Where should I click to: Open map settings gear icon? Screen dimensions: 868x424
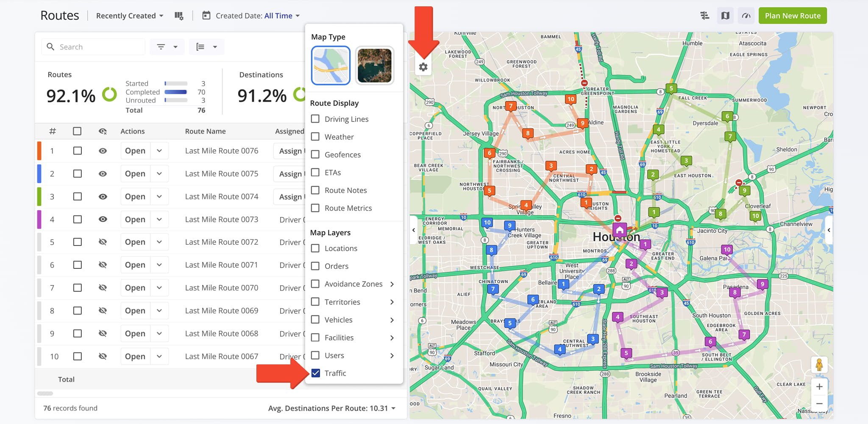point(423,67)
